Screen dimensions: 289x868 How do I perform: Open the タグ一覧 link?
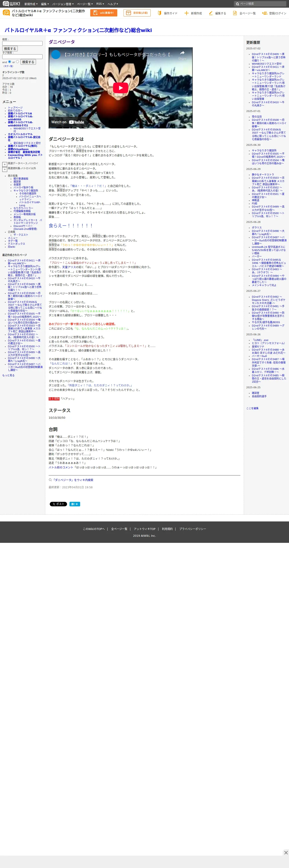coord(8,66)
